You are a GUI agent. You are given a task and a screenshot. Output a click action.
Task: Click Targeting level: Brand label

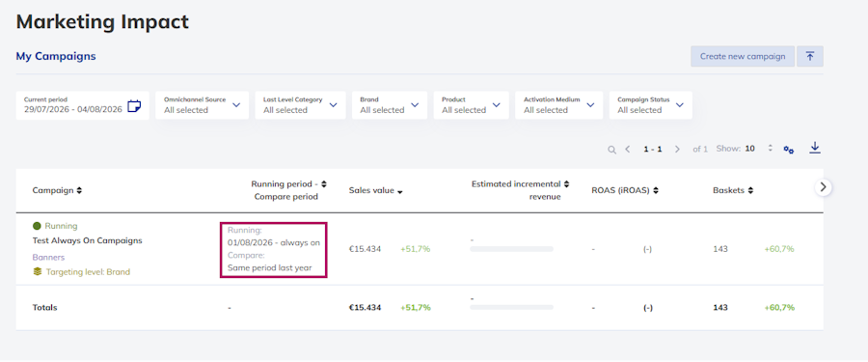coord(88,272)
